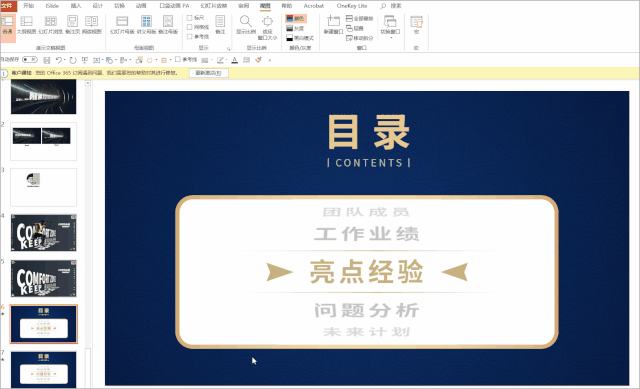This screenshot has height=389, width=640.
Task: Open a New Window (新建窗口)
Action: 333,25
